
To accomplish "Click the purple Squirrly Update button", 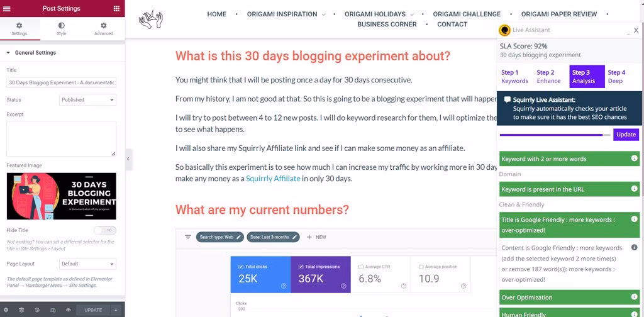I will [x=626, y=135].
